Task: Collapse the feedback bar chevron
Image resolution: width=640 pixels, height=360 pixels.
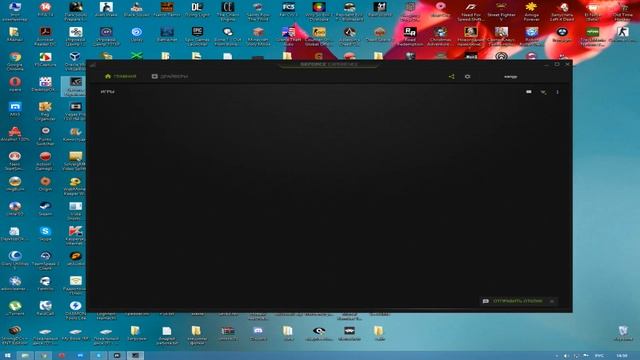Action: (552, 301)
